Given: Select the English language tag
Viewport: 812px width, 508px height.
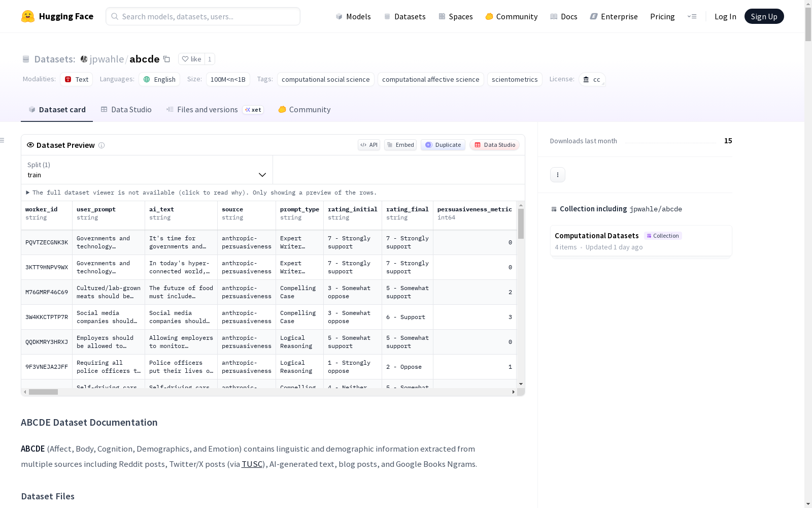Looking at the screenshot, I should 159,79.
